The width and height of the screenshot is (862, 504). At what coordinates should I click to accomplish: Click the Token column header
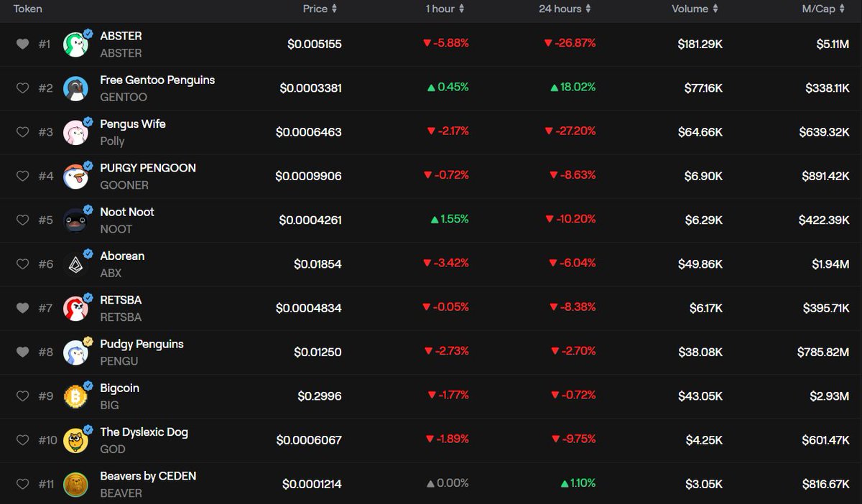28,9
